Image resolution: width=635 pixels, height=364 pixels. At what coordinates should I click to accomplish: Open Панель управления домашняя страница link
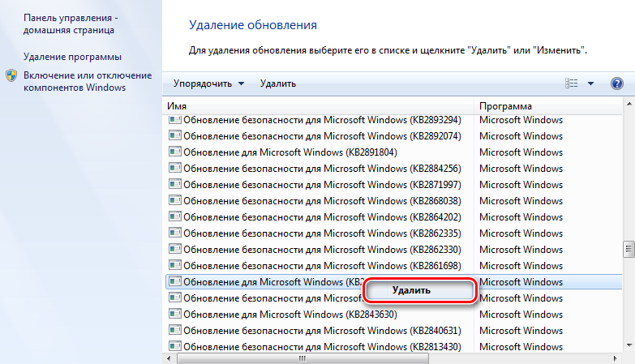tap(69, 24)
